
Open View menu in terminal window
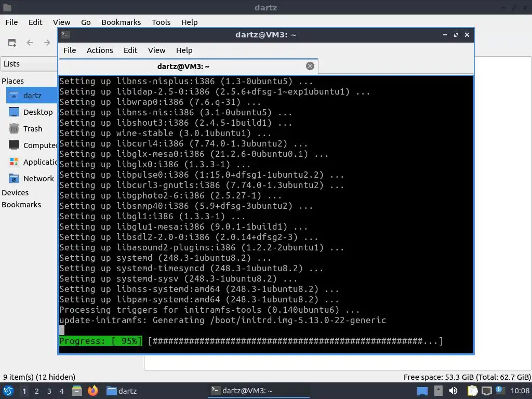click(156, 50)
